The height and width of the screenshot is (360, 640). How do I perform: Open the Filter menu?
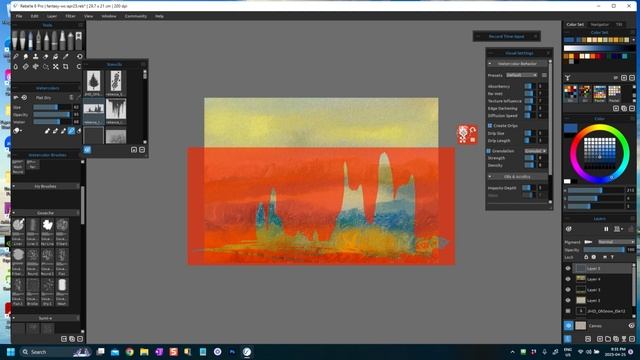pos(70,16)
